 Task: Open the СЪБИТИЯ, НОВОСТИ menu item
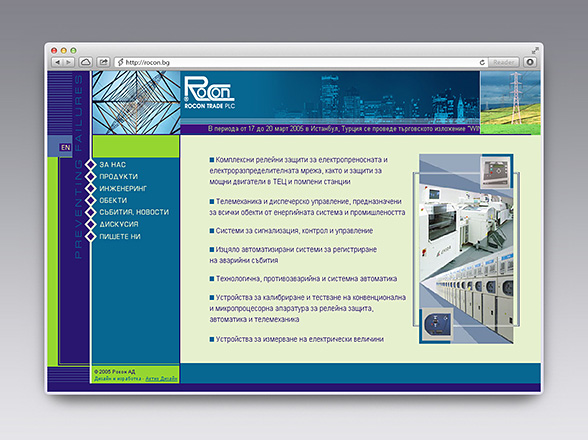pos(134,212)
